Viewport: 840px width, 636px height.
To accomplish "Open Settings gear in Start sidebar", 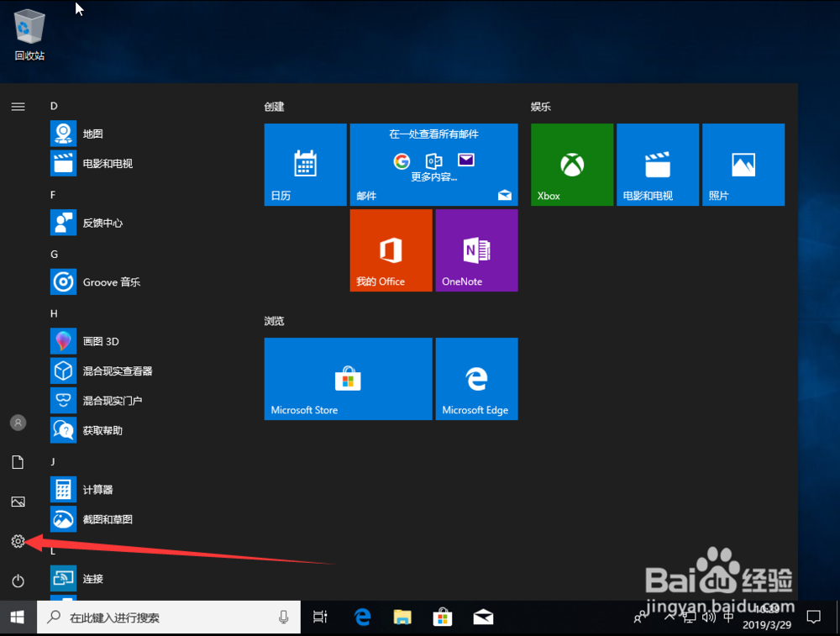I will coord(18,541).
